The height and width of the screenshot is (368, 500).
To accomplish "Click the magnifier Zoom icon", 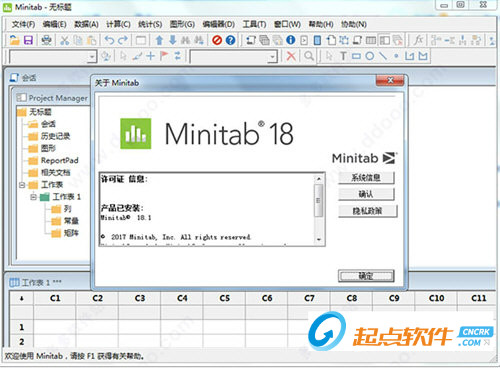I will (309, 56).
